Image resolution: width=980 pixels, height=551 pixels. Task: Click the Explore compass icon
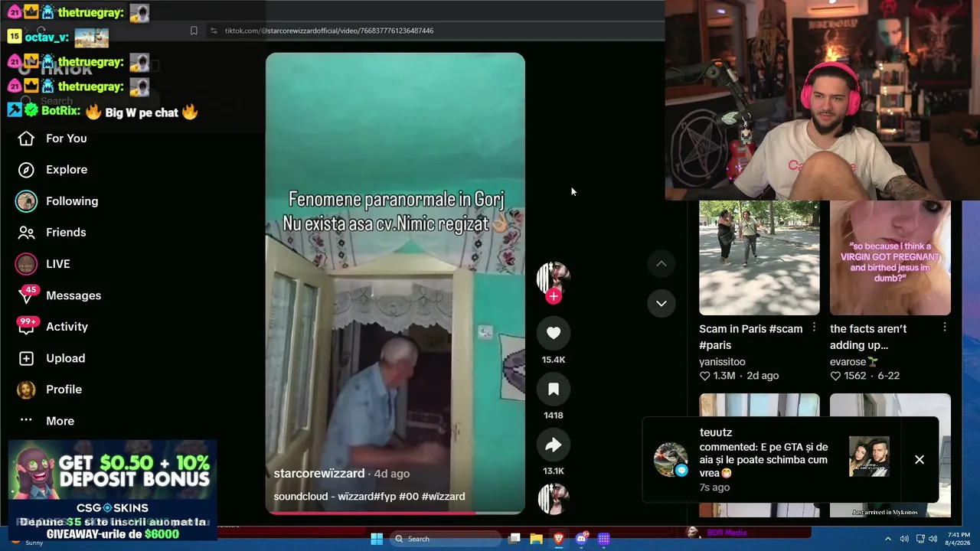(x=26, y=170)
